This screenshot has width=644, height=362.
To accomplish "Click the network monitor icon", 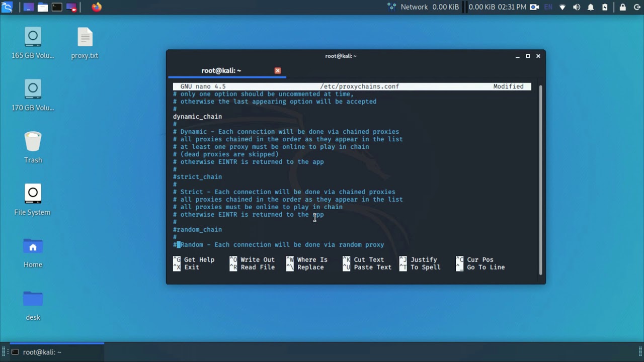I will click(392, 7).
